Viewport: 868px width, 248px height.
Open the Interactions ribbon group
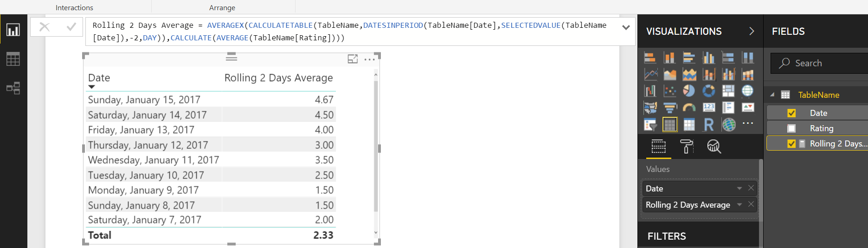(74, 7)
